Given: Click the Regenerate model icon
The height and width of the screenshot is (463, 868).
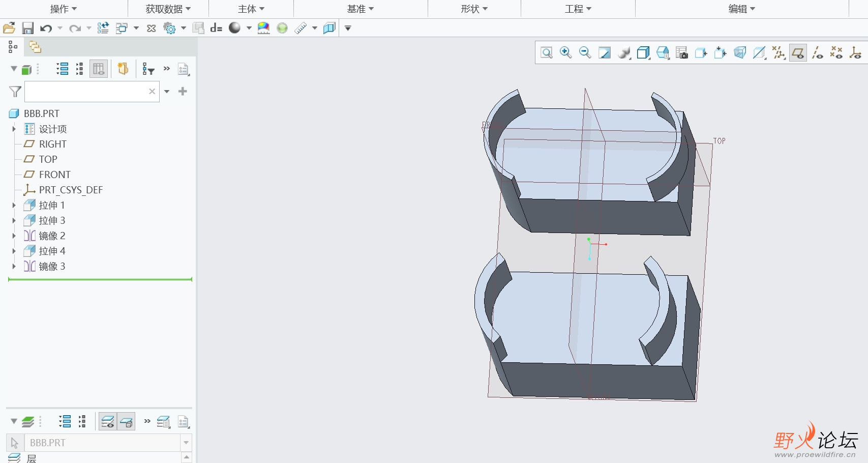Looking at the screenshot, I should [x=103, y=28].
